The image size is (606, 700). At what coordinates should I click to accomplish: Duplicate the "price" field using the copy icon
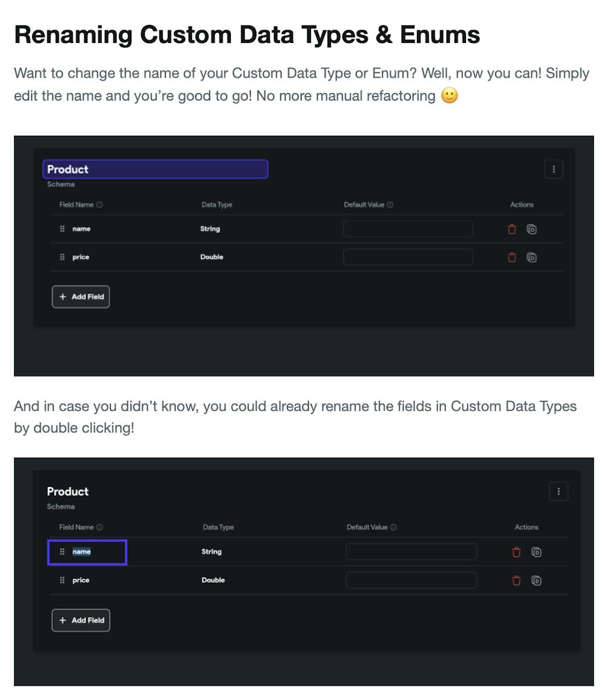click(x=531, y=257)
